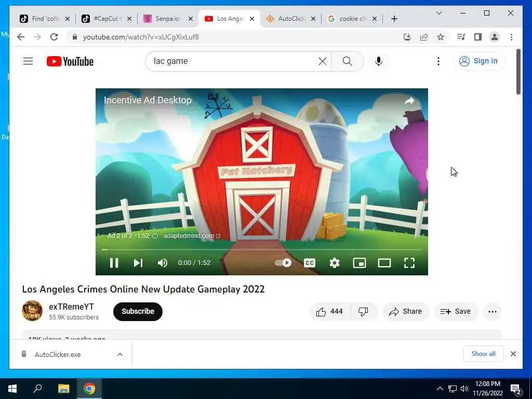This screenshot has width=532, height=399.
Task: Open more actions ellipsis menu
Action: pos(493,312)
